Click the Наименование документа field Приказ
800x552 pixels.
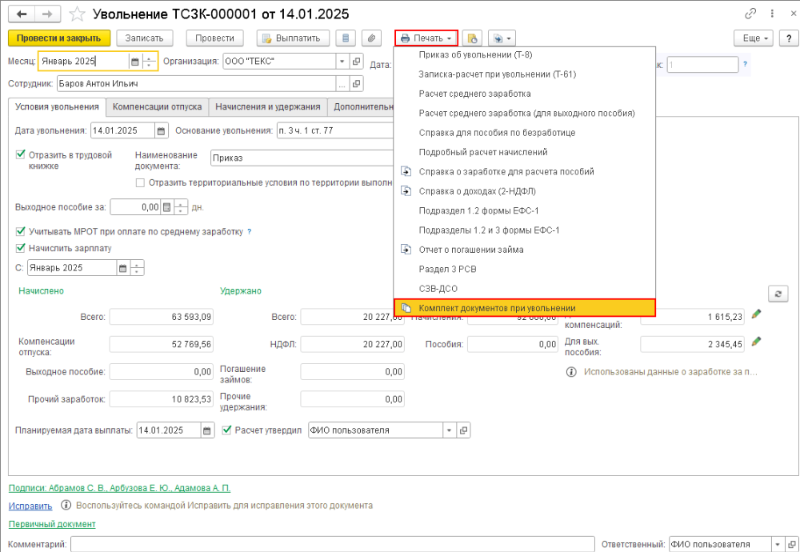(x=302, y=158)
